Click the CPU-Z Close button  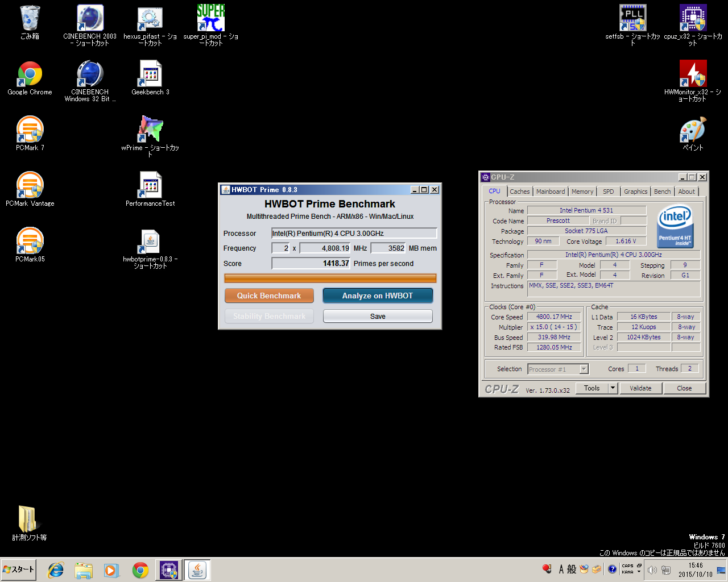pos(684,388)
